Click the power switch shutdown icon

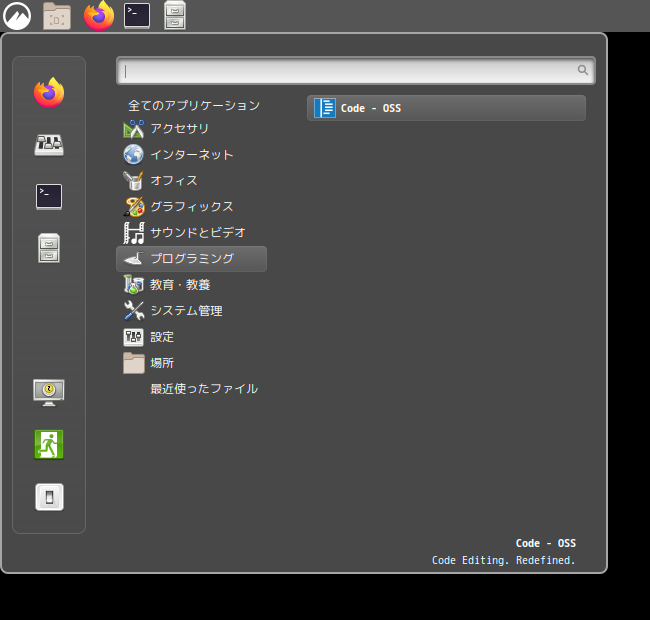pos(49,497)
